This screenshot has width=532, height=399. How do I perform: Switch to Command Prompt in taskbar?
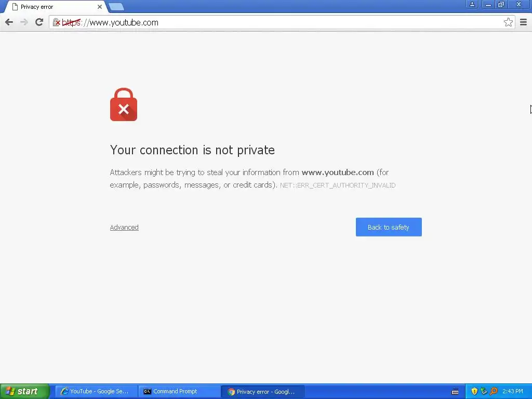(x=179, y=392)
